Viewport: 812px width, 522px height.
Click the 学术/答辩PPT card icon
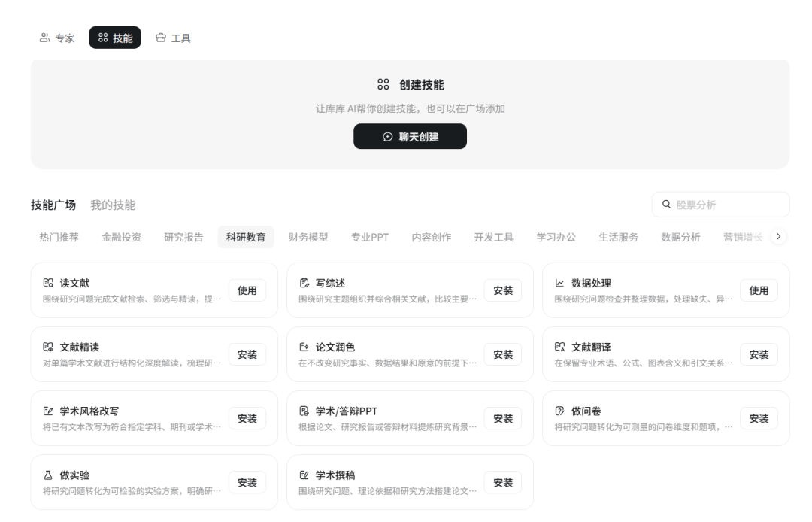pyautogui.click(x=304, y=411)
